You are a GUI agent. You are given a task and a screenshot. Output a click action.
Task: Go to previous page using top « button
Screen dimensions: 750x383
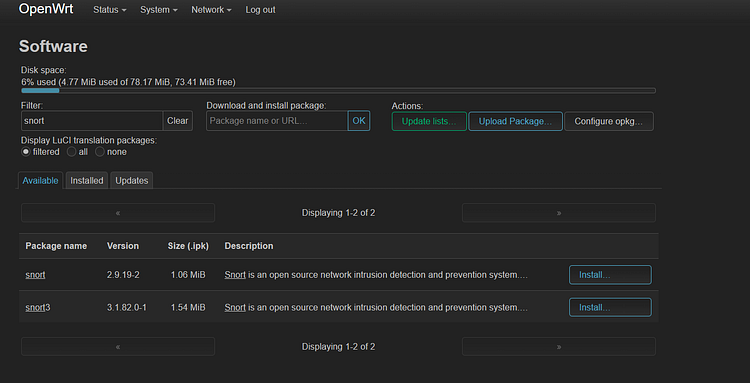click(118, 213)
